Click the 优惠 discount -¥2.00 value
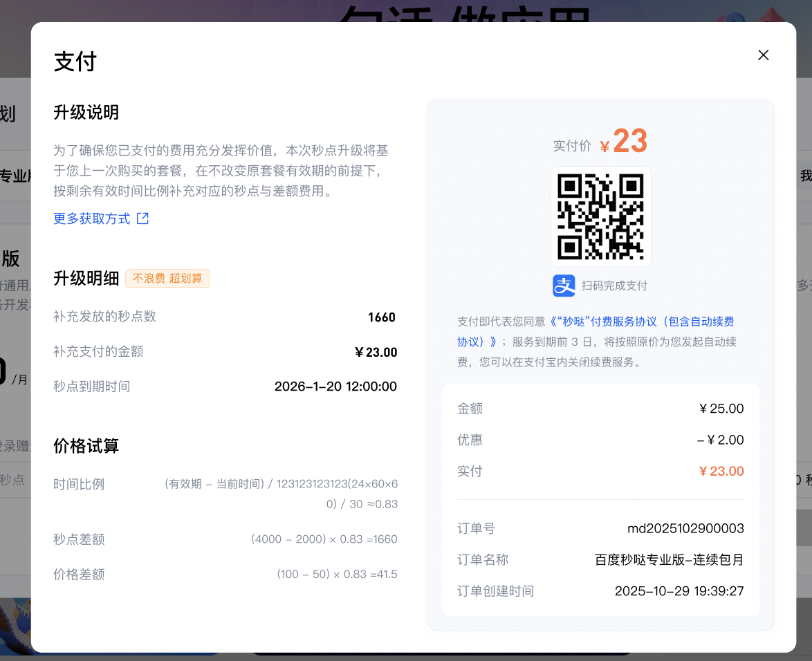The width and height of the screenshot is (812, 661). tap(720, 440)
